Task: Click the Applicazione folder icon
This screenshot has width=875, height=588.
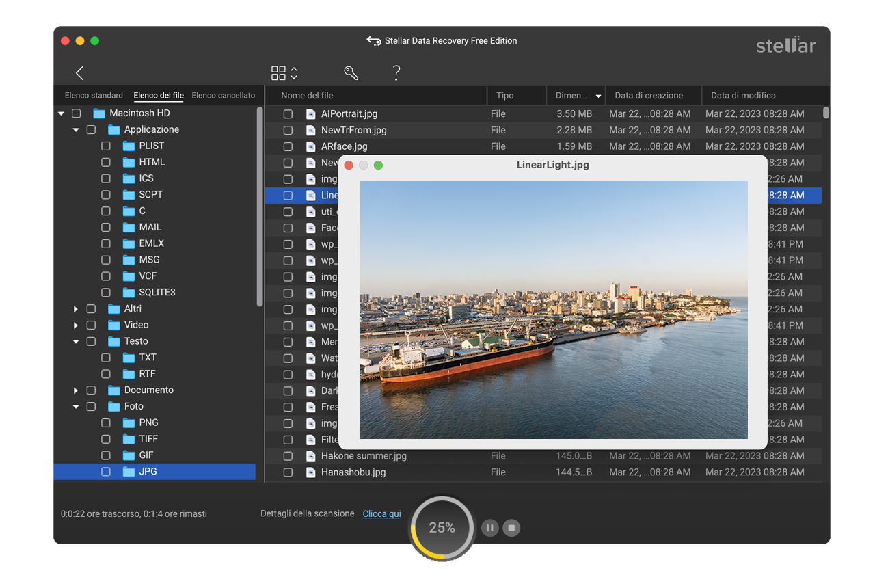Action: click(x=113, y=130)
